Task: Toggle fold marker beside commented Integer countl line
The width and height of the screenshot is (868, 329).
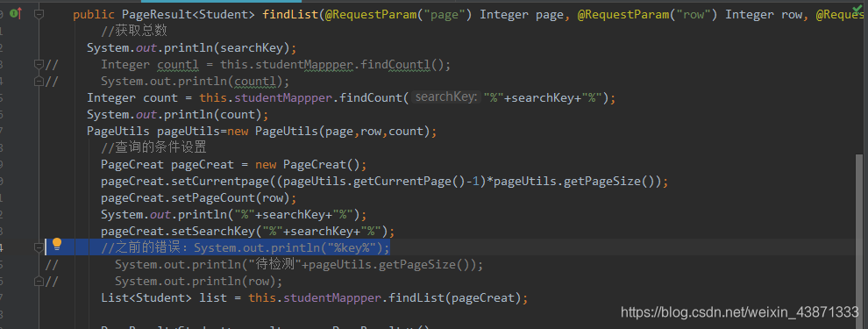Action: click(x=39, y=65)
